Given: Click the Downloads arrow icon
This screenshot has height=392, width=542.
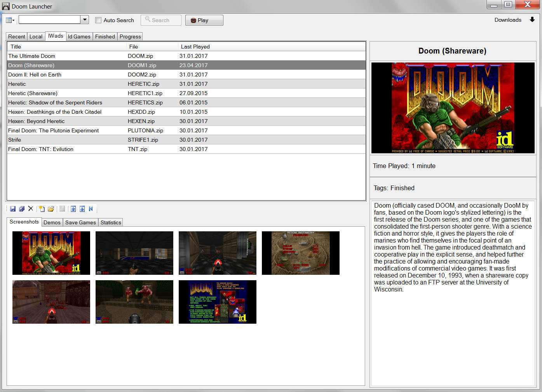Looking at the screenshot, I should (x=532, y=20).
